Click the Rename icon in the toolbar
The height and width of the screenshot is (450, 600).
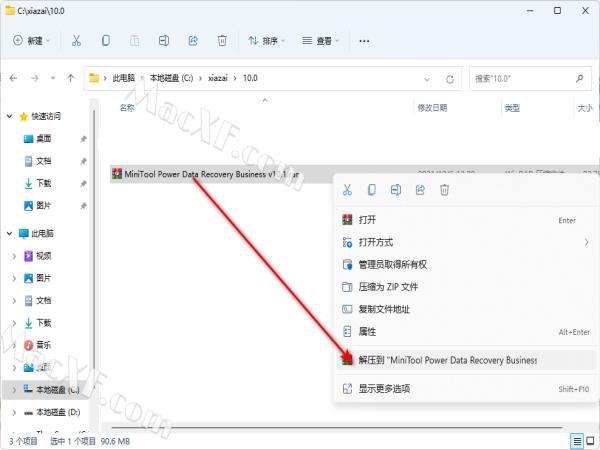[164, 40]
